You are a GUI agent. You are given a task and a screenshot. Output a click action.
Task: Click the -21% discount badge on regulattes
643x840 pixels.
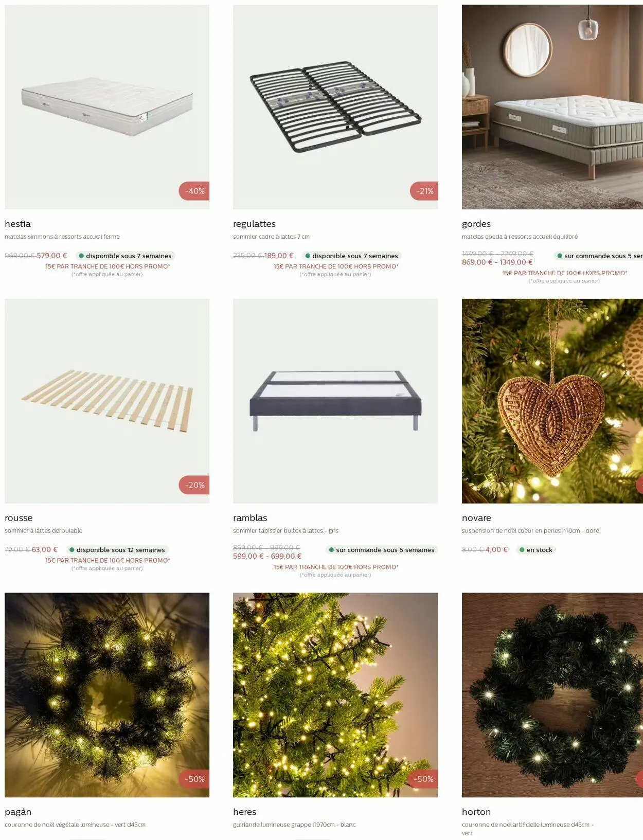[424, 191]
